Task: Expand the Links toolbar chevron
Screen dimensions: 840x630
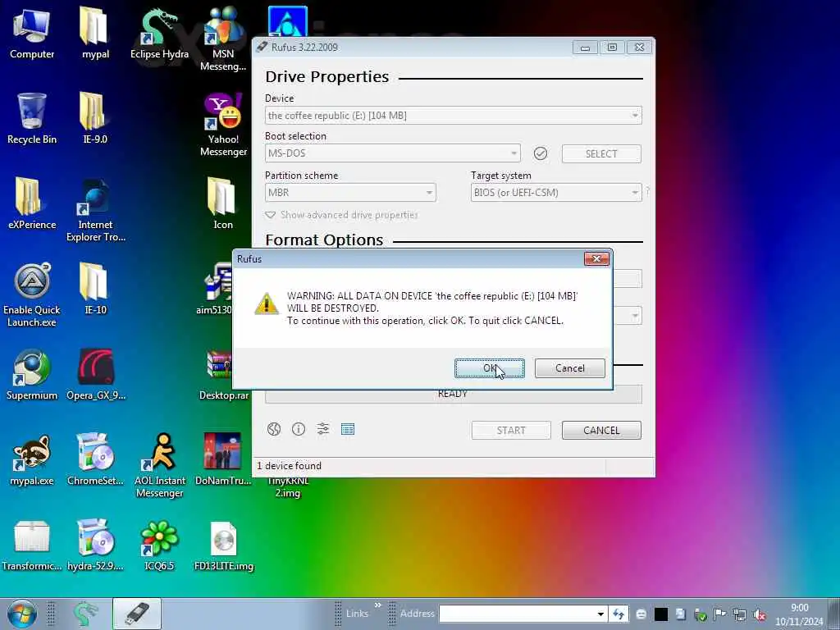Action: 377,605
